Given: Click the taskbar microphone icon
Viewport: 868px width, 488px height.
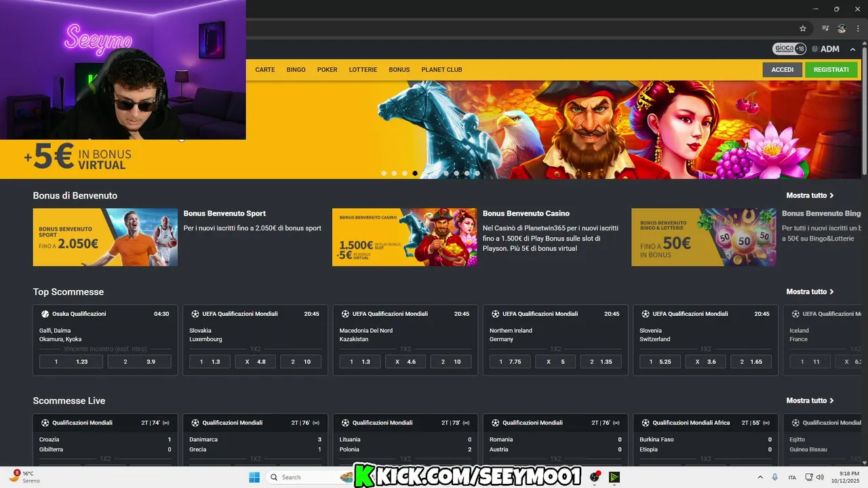Looking at the screenshot, I should (x=774, y=477).
